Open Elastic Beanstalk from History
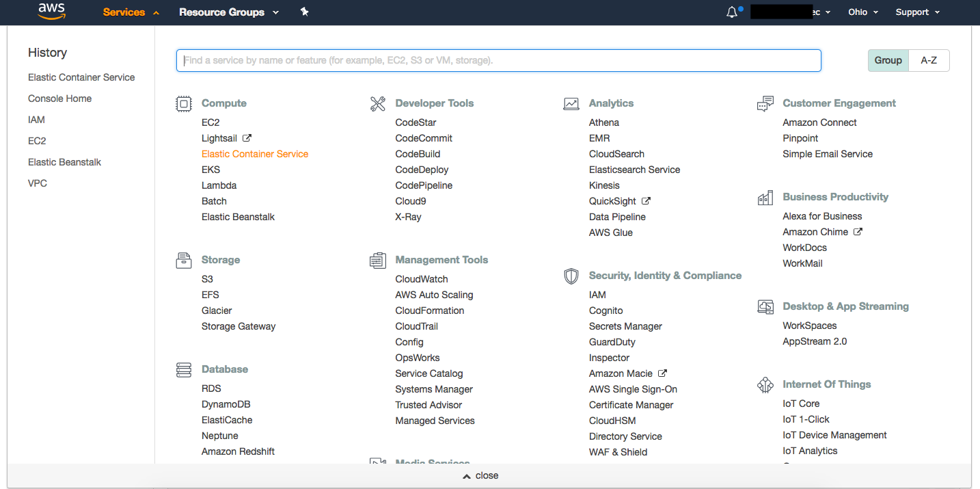The height and width of the screenshot is (489, 980). [64, 162]
